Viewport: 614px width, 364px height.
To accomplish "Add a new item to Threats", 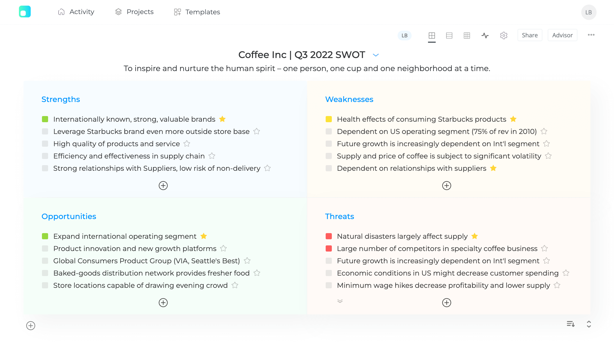I will pos(447,303).
